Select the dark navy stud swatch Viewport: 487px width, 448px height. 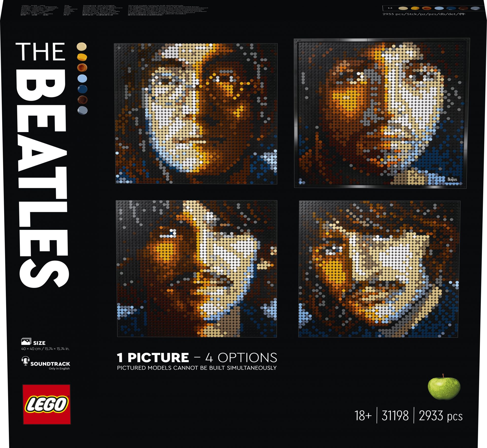click(82, 89)
